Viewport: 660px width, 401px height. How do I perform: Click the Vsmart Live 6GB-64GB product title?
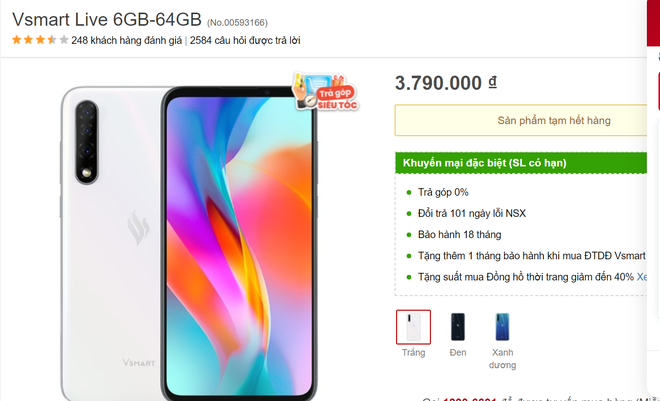click(x=107, y=20)
